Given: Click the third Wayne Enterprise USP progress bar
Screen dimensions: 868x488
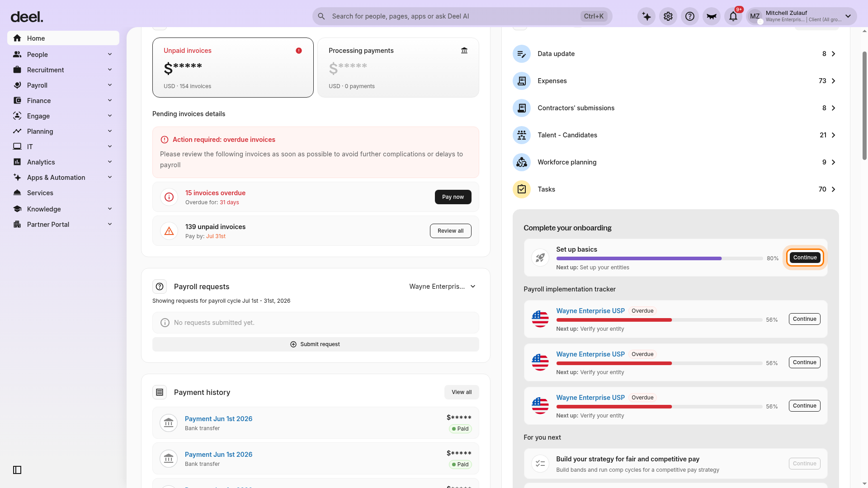Looking at the screenshot, I should click(660, 407).
